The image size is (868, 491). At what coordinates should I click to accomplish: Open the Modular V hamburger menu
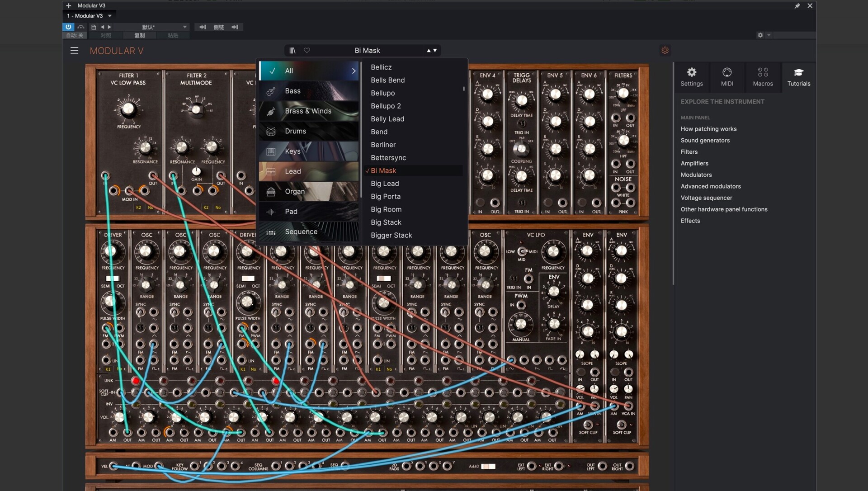74,51
